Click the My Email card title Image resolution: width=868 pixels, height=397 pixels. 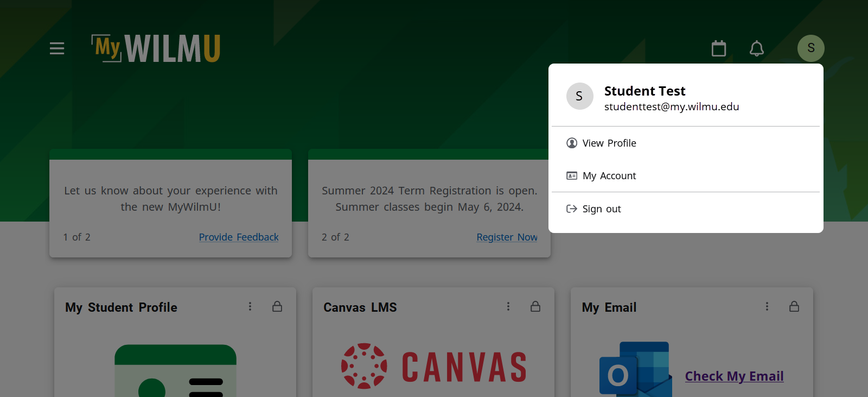[x=609, y=307]
